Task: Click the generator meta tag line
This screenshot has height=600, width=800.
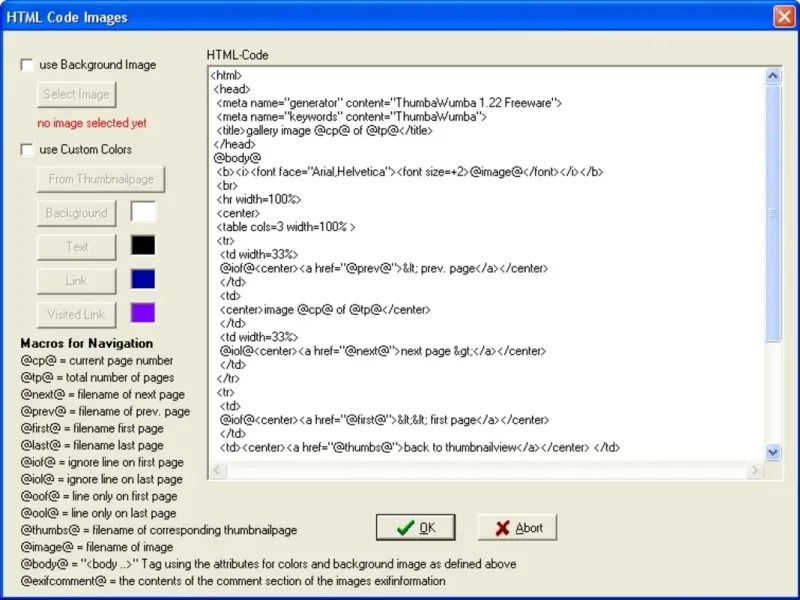Action: pos(389,103)
